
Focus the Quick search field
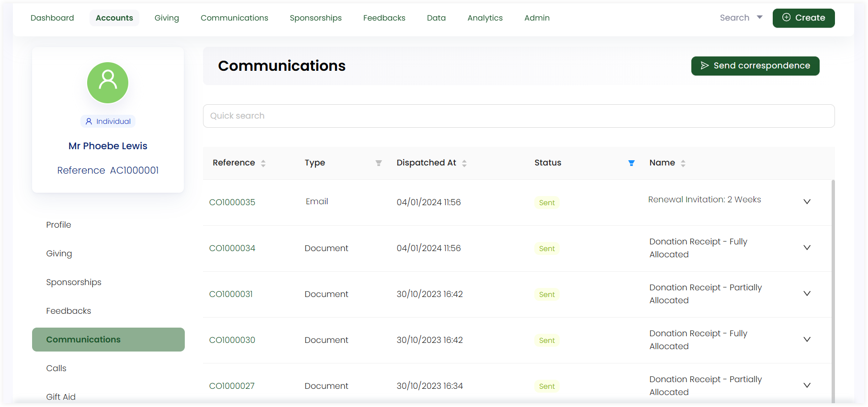click(519, 116)
